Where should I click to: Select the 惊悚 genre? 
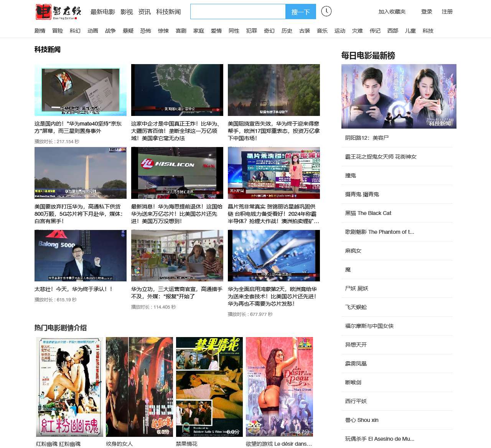163,31
